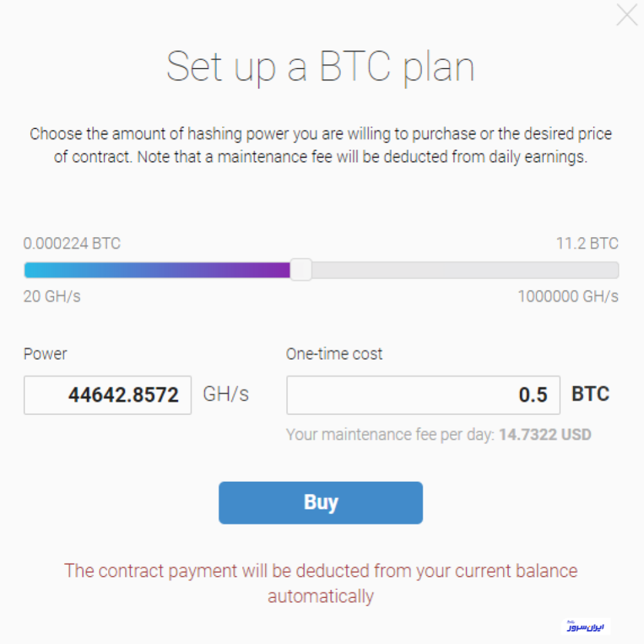Click the Buy button

point(321,502)
